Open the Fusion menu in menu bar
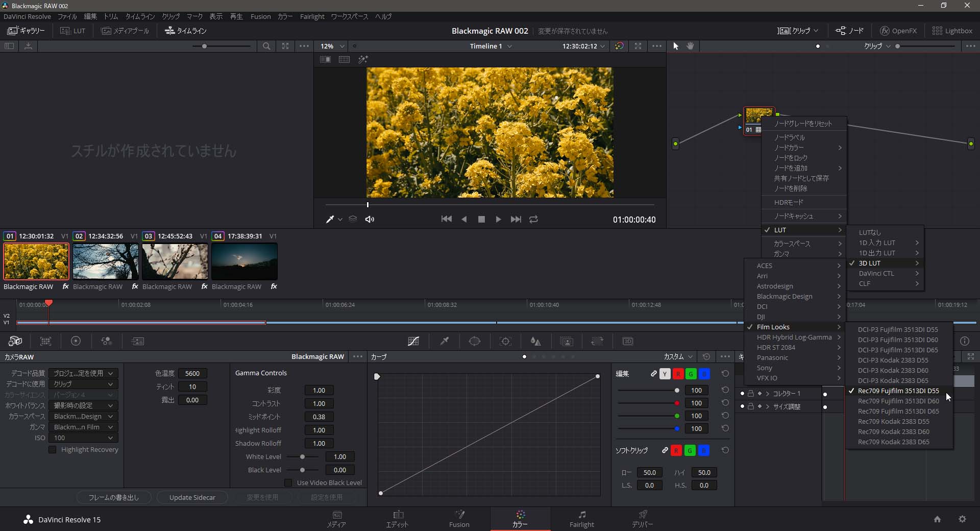 260,16
